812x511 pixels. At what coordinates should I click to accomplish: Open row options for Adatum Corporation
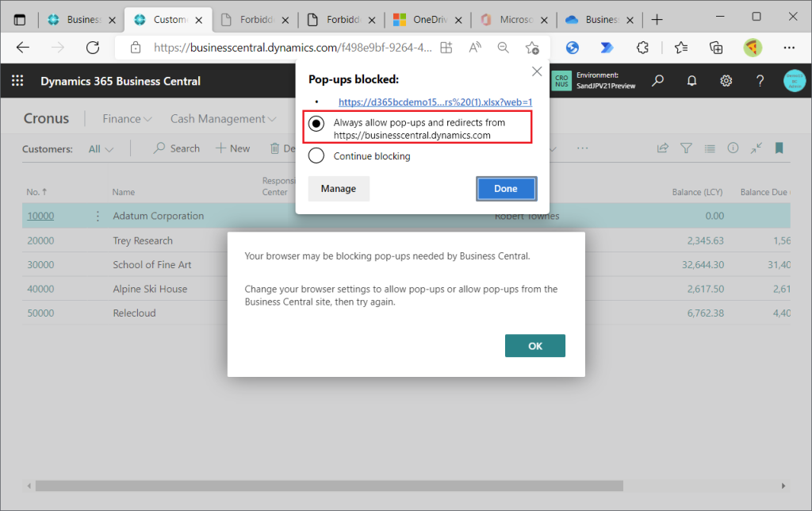(x=98, y=216)
